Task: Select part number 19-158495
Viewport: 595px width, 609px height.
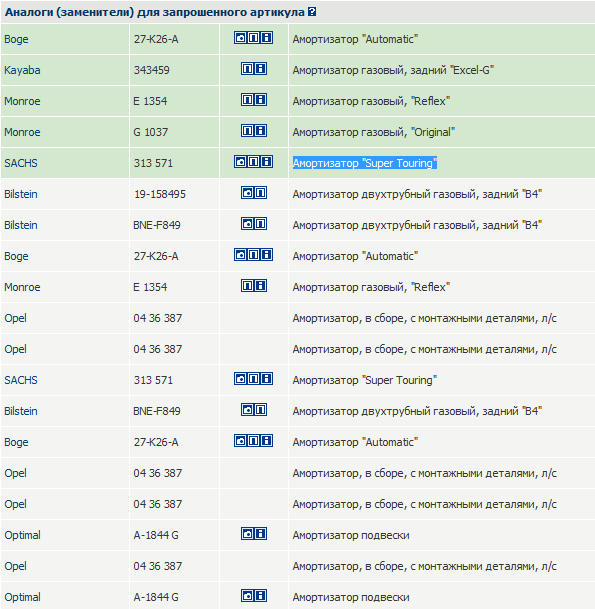Action: tap(160, 194)
